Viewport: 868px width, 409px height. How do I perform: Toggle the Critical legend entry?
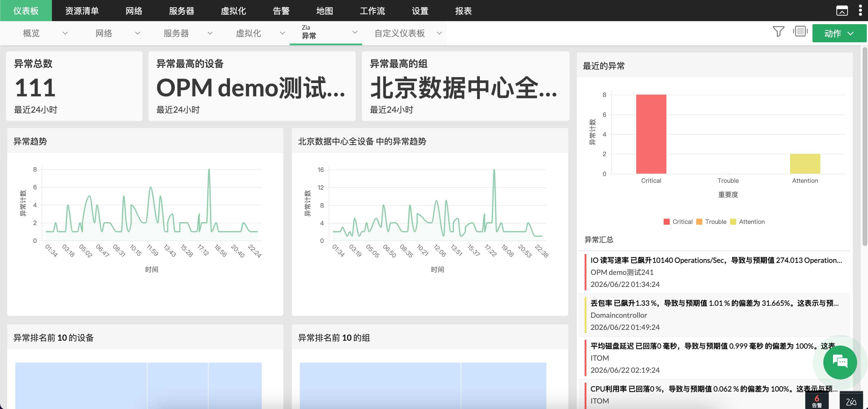678,221
